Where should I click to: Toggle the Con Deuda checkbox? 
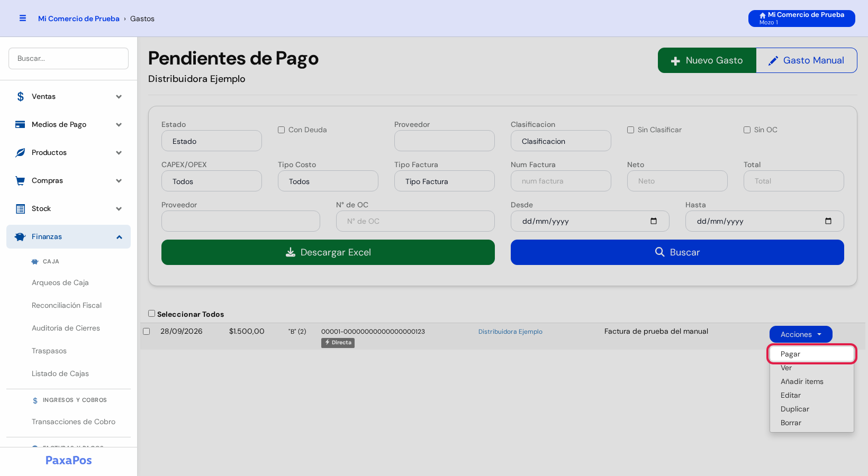pos(282,130)
